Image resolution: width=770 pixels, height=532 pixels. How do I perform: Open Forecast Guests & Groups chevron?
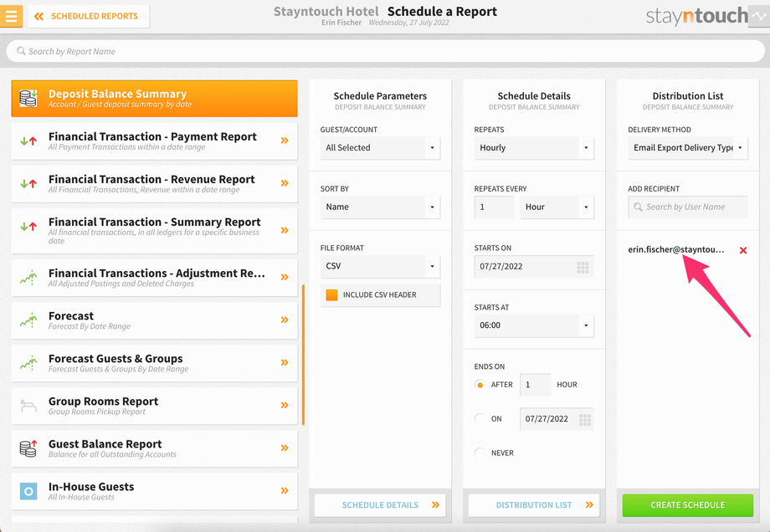[285, 362]
